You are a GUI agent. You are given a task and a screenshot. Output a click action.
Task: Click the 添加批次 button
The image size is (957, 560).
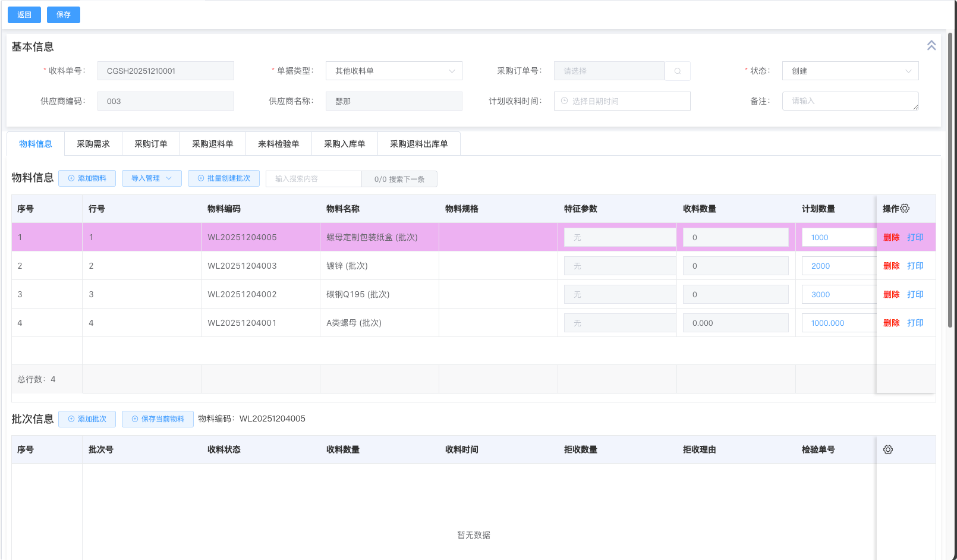tap(87, 419)
